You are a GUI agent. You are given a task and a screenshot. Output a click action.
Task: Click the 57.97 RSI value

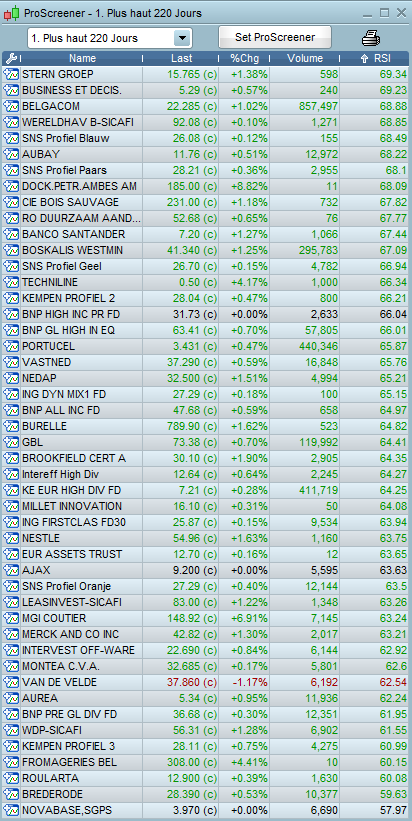pyautogui.click(x=394, y=811)
